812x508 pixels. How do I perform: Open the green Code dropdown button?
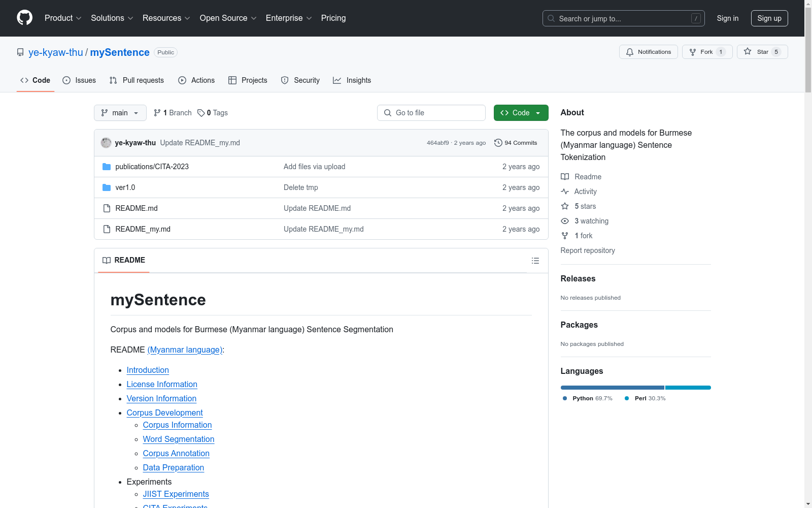(x=521, y=113)
